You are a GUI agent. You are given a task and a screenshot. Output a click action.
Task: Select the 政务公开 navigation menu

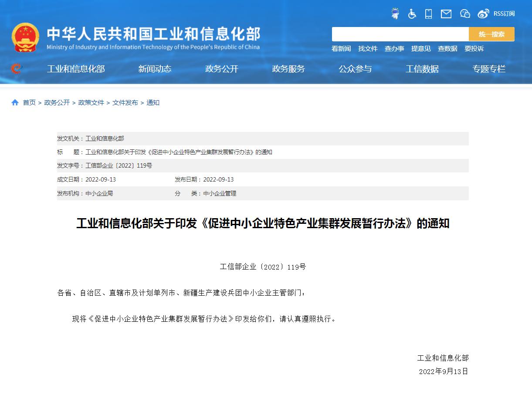point(222,69)
